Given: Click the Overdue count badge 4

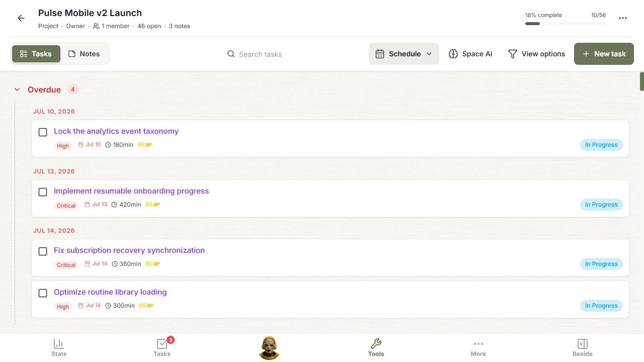Looking at the screenshot, I should point(73,89).
